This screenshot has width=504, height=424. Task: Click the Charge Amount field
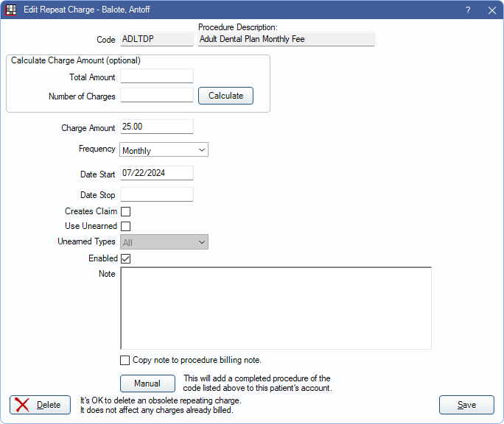tap(156, 127)
